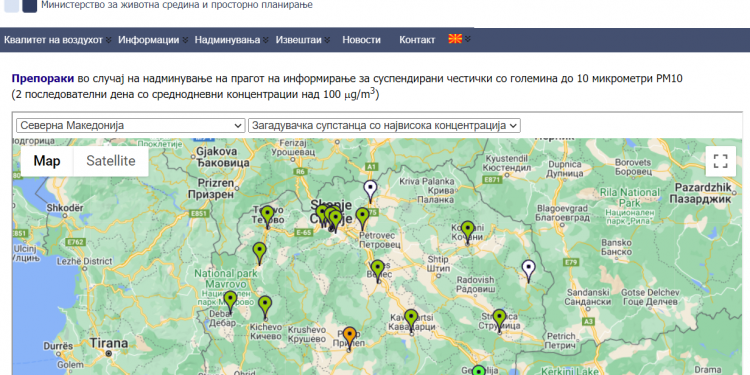Open the Северна Македонија region dropdown
The height and width of the screenshot is (375, 750).
(131, 126)
